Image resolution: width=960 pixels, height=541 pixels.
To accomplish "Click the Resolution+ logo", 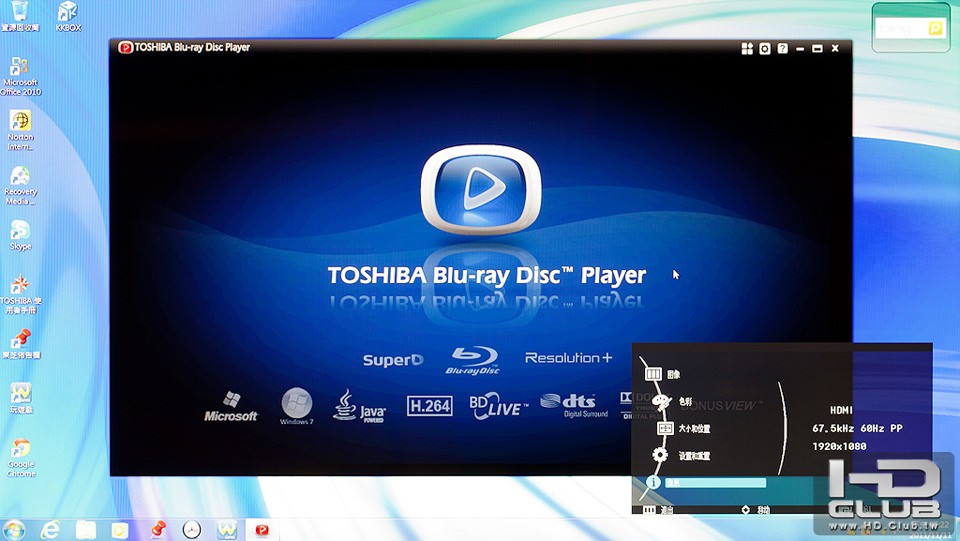I will (568, 358).
